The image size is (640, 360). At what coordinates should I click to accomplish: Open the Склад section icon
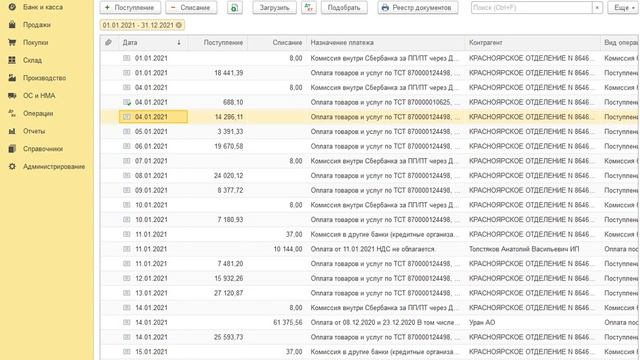click(12, 60)
